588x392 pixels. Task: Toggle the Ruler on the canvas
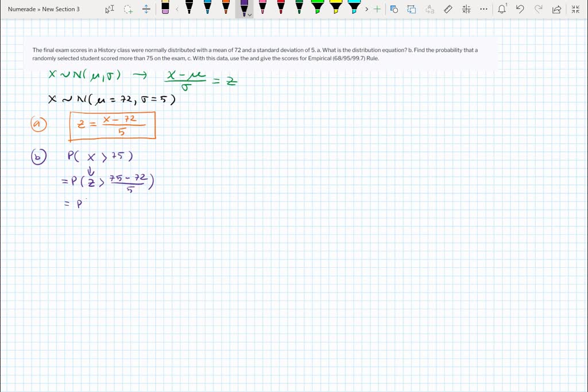click(448, 9)
